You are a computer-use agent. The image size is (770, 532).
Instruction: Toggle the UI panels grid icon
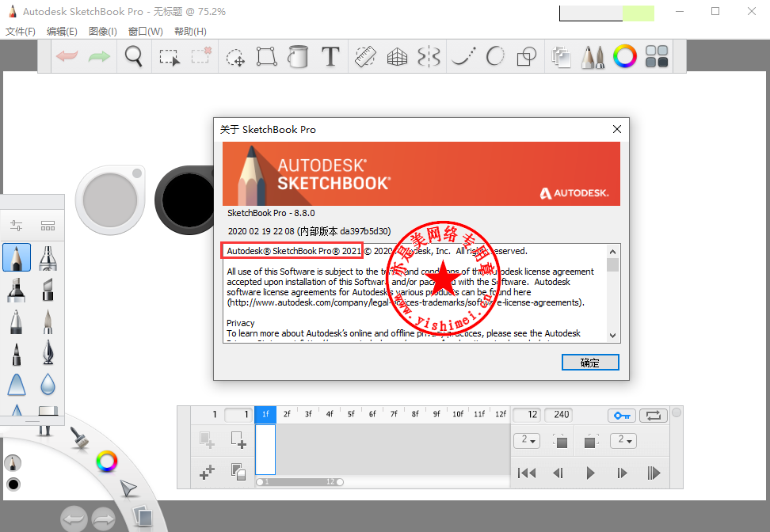click(657, 56)
